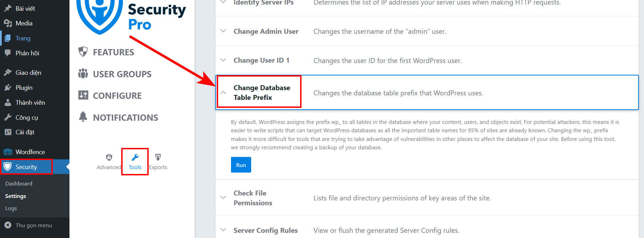Open the Exports icon
The width and height of the screenshot is (644, 238).
158,157
